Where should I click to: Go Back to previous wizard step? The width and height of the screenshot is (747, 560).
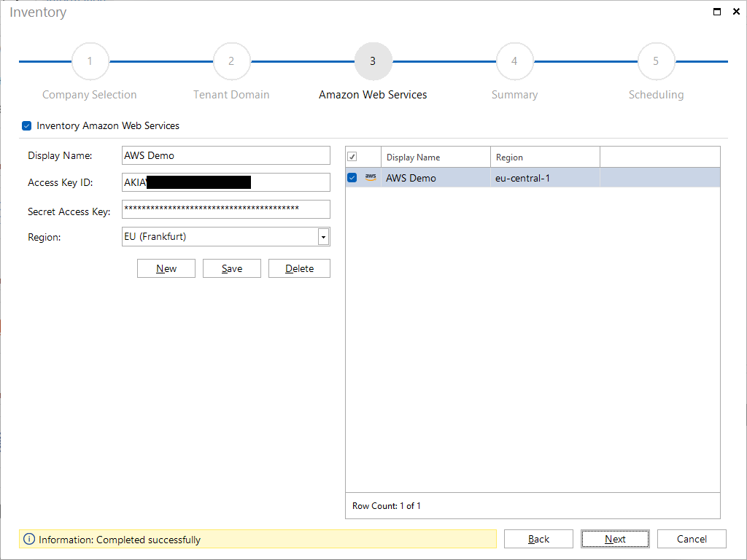pyautogui.click(x=539, y=539)
